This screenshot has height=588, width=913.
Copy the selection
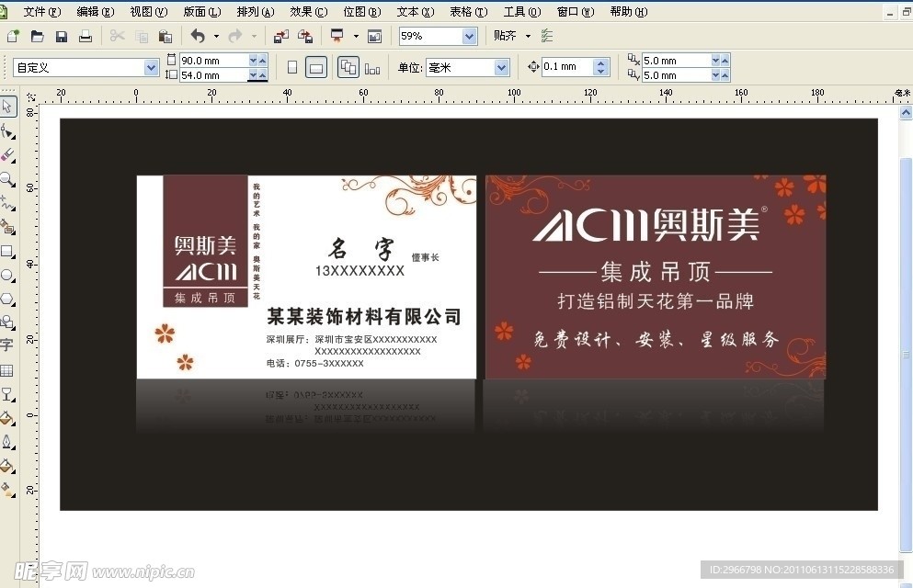[142, 36]
